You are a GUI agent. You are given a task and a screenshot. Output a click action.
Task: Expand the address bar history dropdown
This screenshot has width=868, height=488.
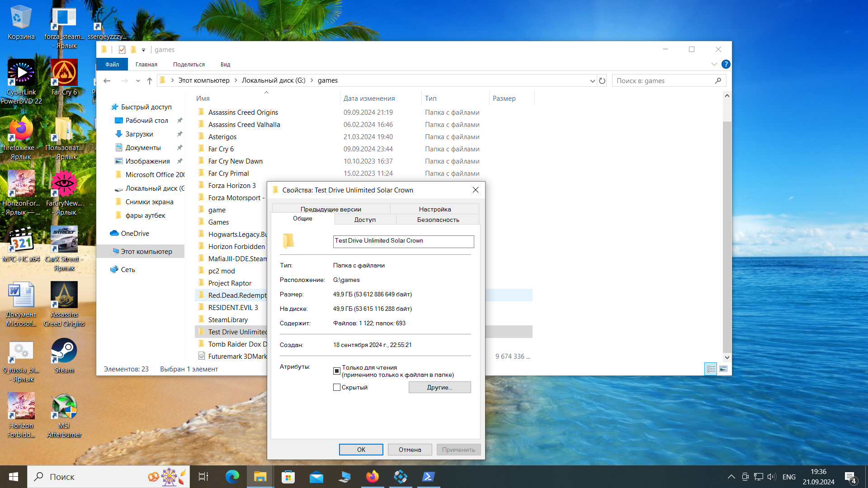(592, 81)
